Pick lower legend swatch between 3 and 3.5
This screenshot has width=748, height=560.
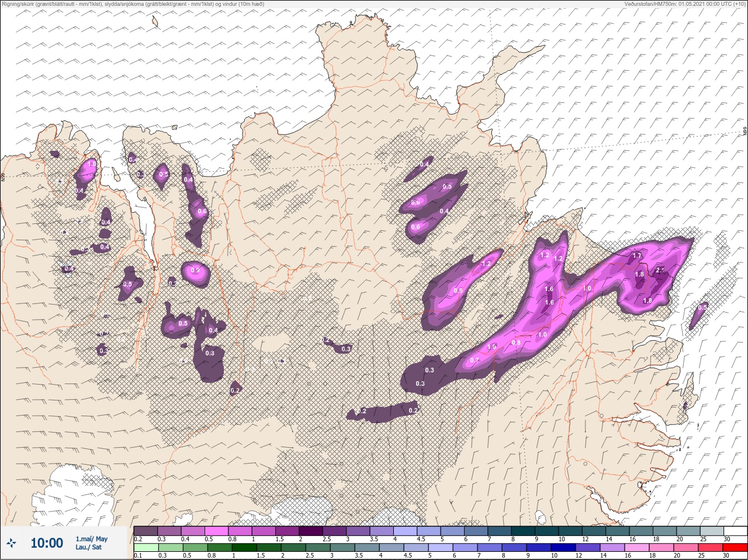(341, 548)
